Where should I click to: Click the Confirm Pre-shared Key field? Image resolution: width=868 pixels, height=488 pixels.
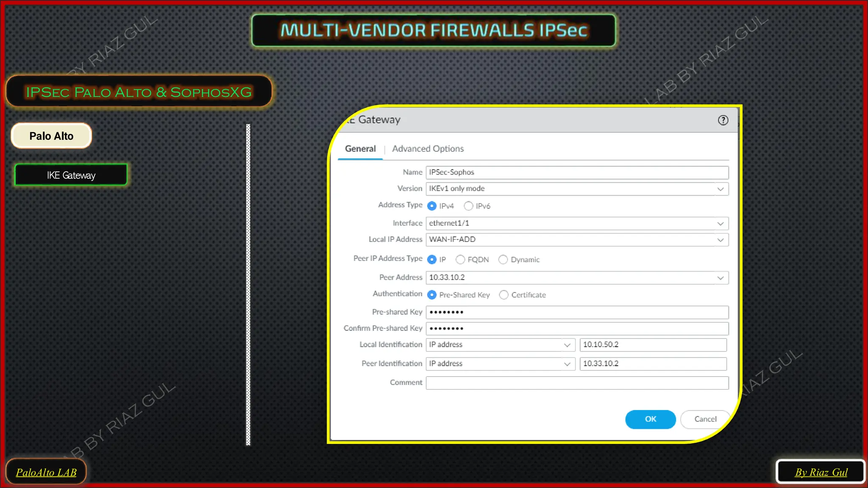pos(577,329)
